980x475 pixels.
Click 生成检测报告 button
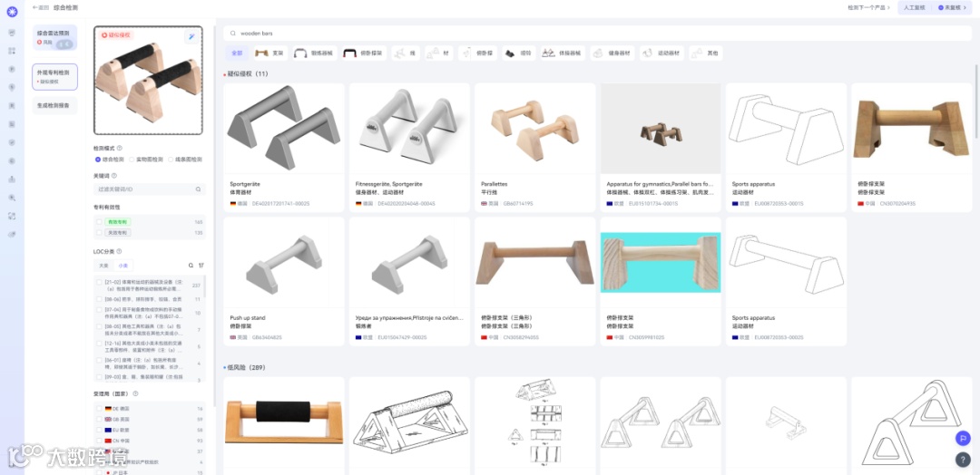tap(55, 105)
